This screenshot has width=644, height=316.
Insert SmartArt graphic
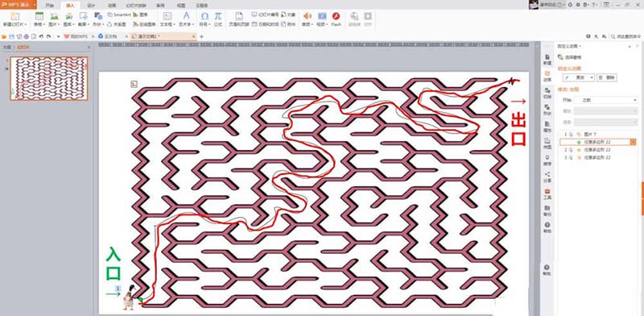(119, 14)
